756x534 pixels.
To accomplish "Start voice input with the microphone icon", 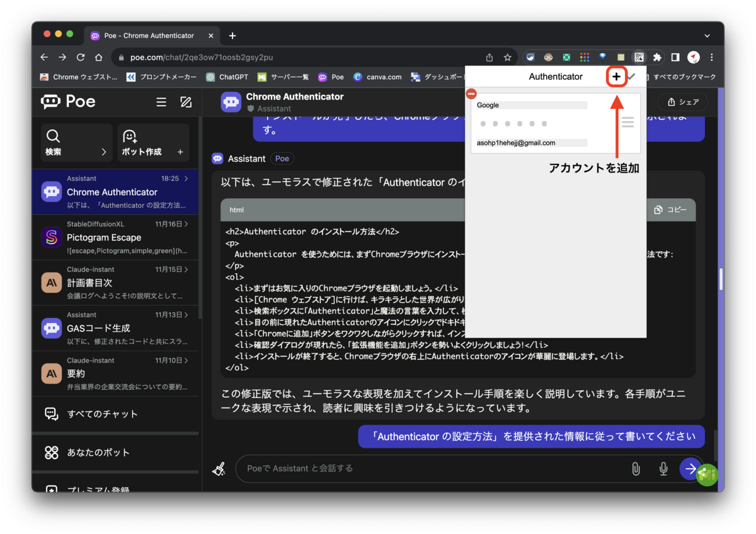I will [x=663, y=469].
